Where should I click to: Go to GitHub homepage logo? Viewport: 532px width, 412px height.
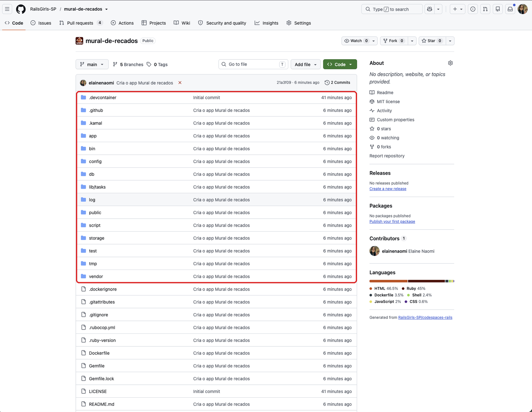[21, 9]
